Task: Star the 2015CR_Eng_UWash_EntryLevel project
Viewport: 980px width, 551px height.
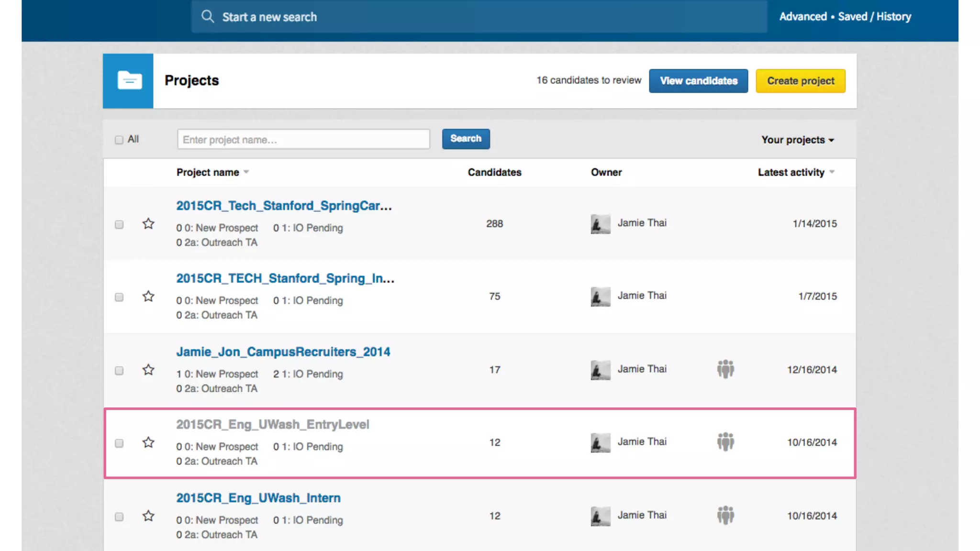Action: click(148, 442)
